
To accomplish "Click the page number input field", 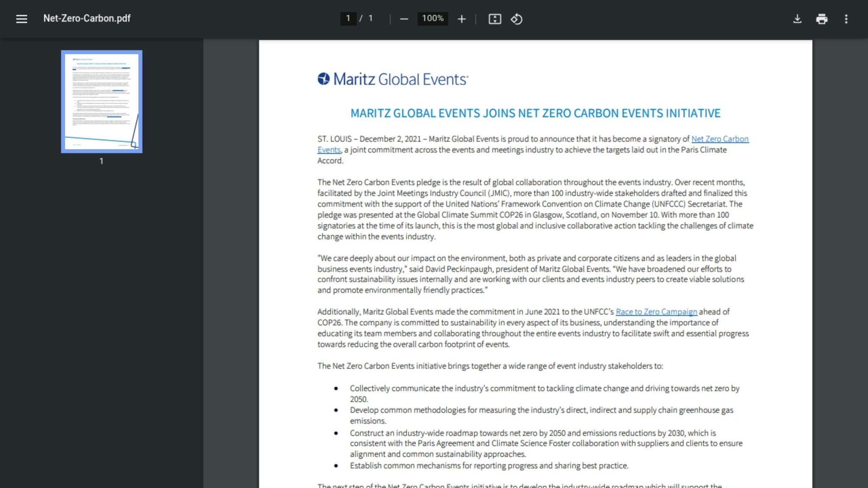I will [348, 19].
